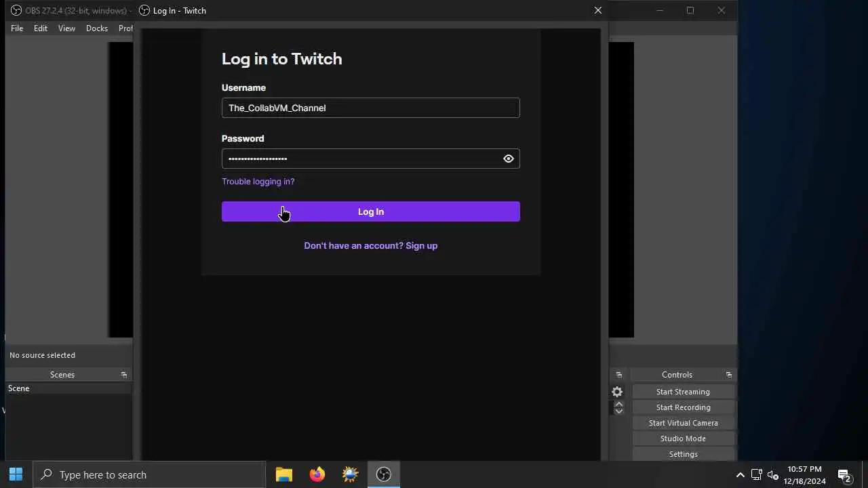This screenshot has width=868, height=488.
Task: Click the No source selected label
Action: [x=42, y=355]
